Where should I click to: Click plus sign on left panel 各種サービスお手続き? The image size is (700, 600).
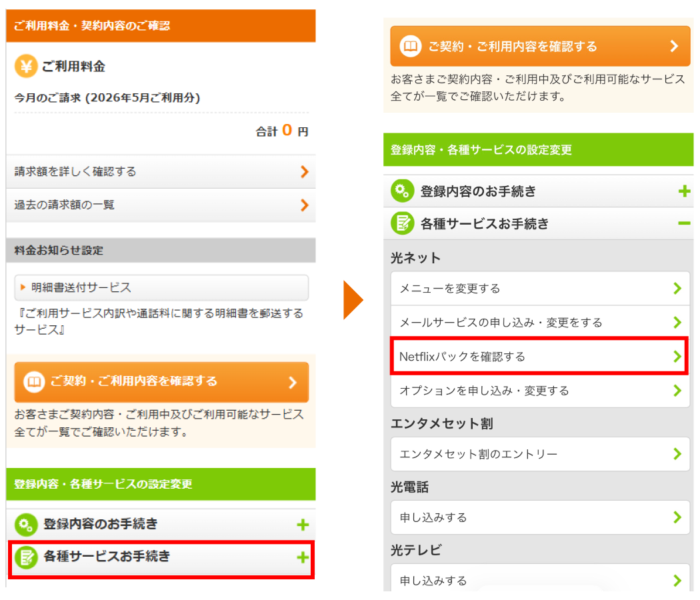(x=303, y=557)
